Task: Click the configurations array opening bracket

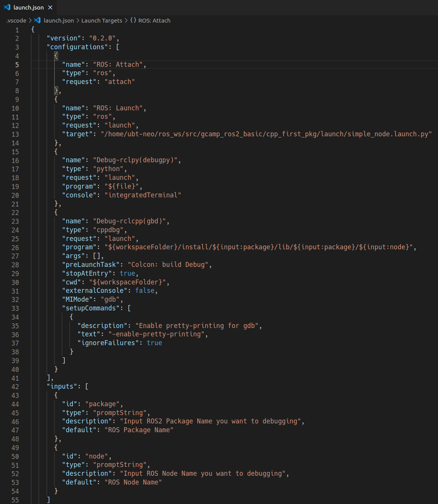Action: (118, 47)
